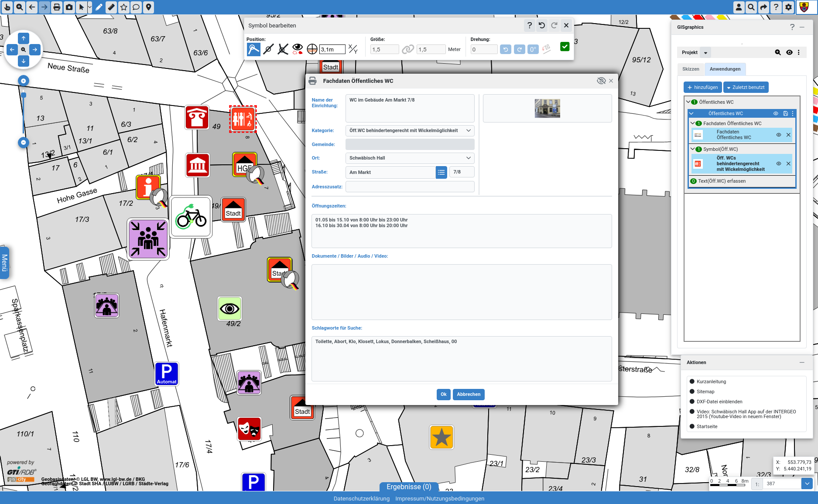Click the map zoom slider handle
The height and width of the screenshot is (504, 818).
24,95
